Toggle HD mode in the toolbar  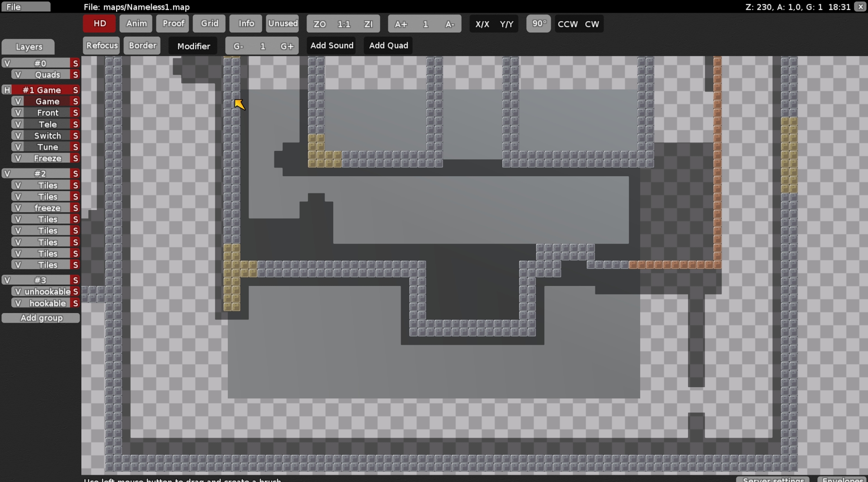[99, 23]
